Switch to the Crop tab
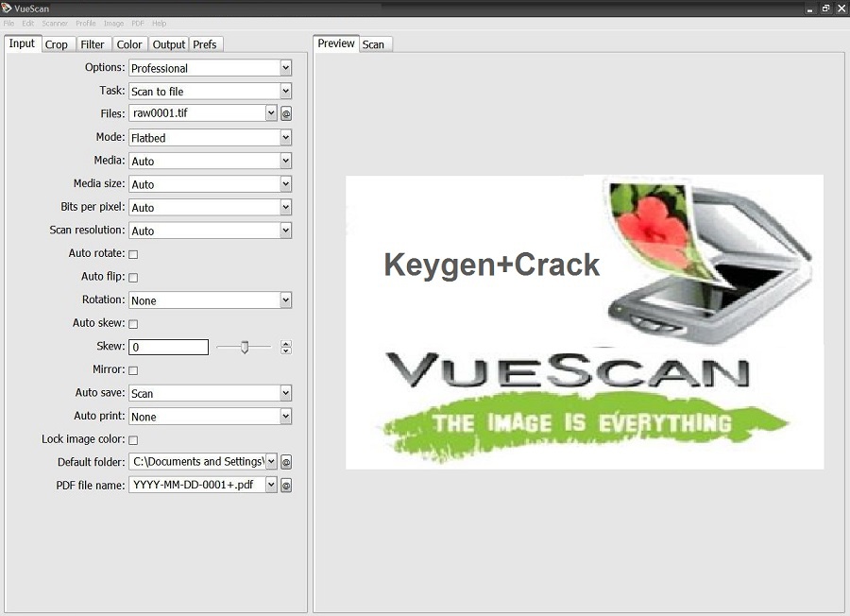Image resolution: width=850 pixels, height=616 pixels. coord(57,44)
